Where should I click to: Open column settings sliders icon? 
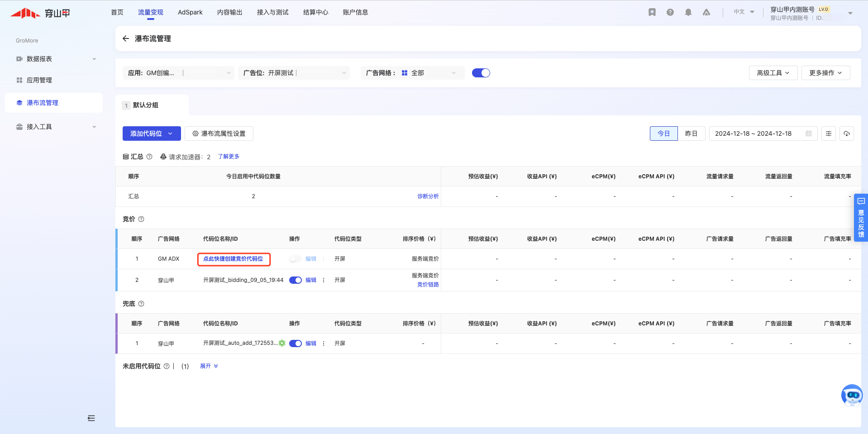[829, 134]
